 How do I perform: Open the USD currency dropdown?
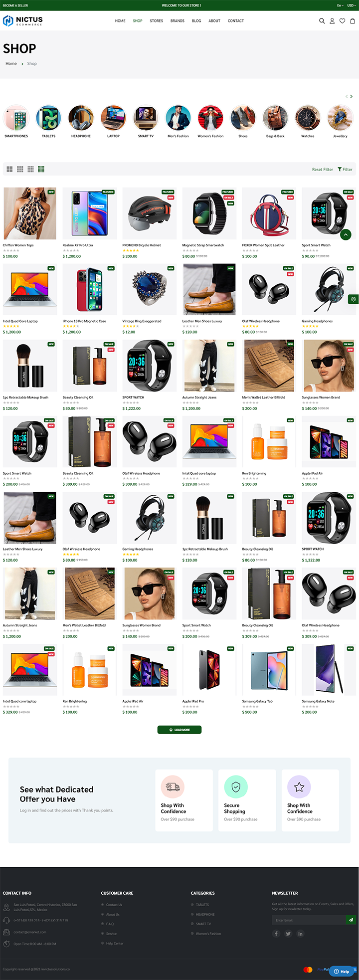tap(351, 5)
